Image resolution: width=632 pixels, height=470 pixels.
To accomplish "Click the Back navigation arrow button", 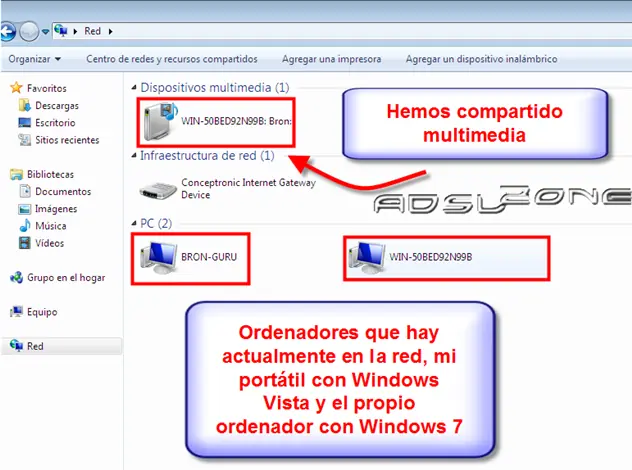I will [x=7, y=31].
